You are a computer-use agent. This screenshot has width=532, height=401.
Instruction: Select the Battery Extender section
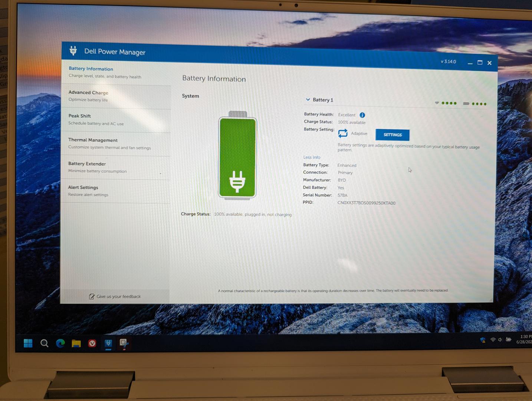[x=115, y=167]
